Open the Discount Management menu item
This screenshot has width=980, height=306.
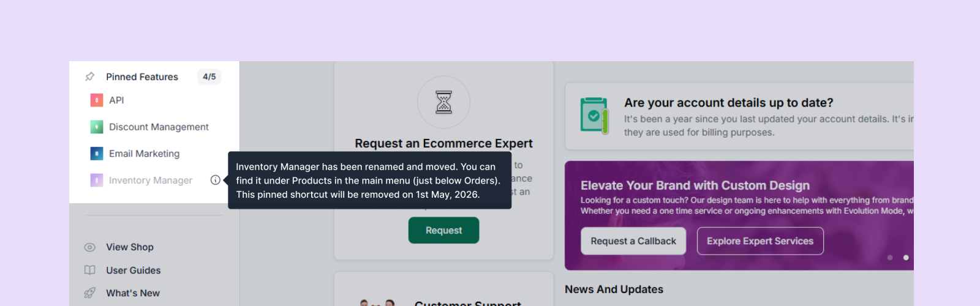159,127
